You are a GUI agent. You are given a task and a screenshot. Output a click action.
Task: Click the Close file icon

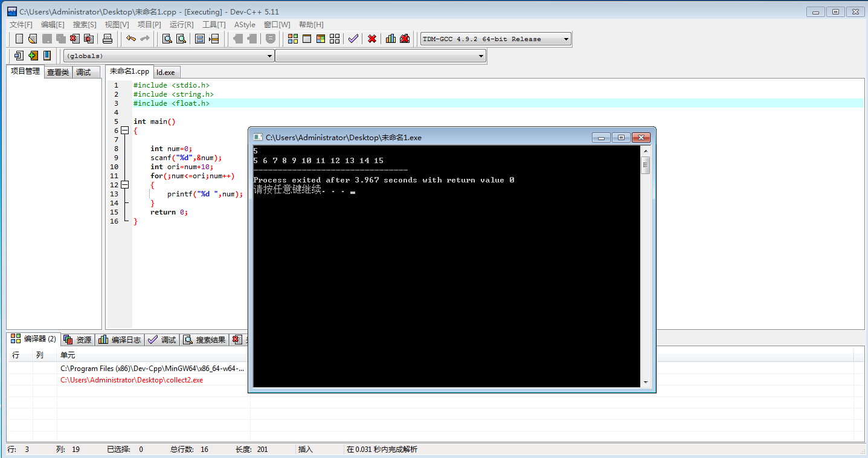[x=75, y=39]
